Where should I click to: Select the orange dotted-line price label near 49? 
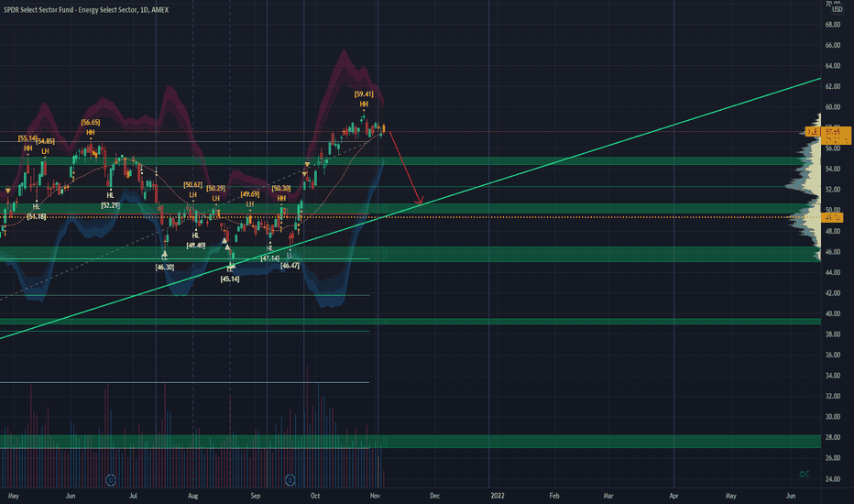coord(832,217)
